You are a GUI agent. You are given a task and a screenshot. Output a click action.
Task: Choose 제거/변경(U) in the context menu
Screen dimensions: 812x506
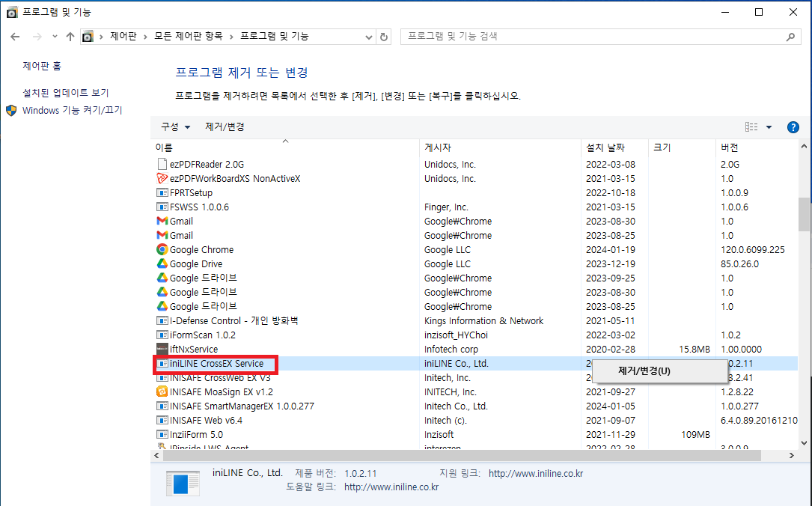pyautogui.click(x=644, y=371)
